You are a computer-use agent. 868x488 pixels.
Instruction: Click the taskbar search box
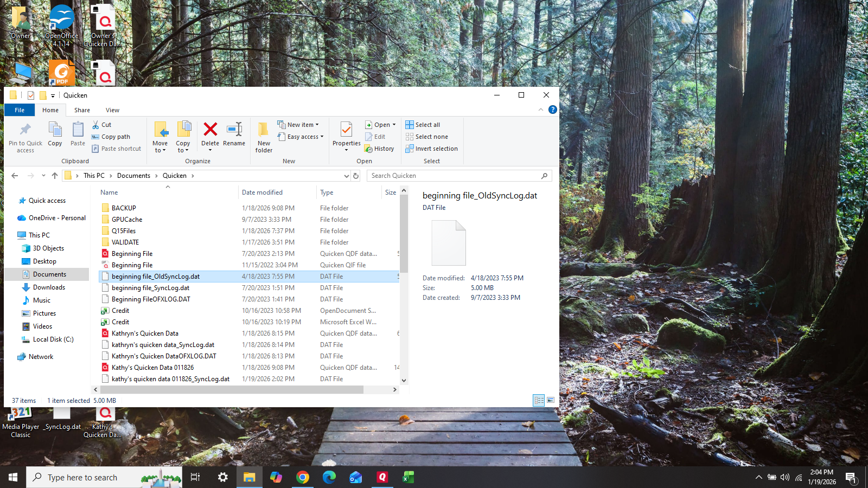point(104,477)
